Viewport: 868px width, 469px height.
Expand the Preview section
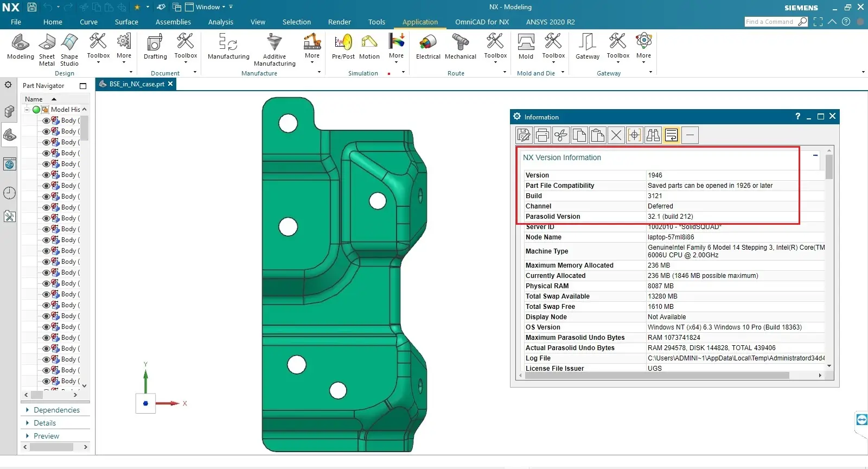[46, 436]
